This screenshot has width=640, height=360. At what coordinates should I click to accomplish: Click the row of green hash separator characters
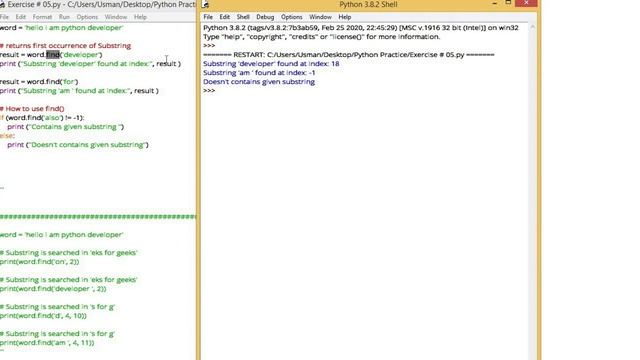point(98,217)
